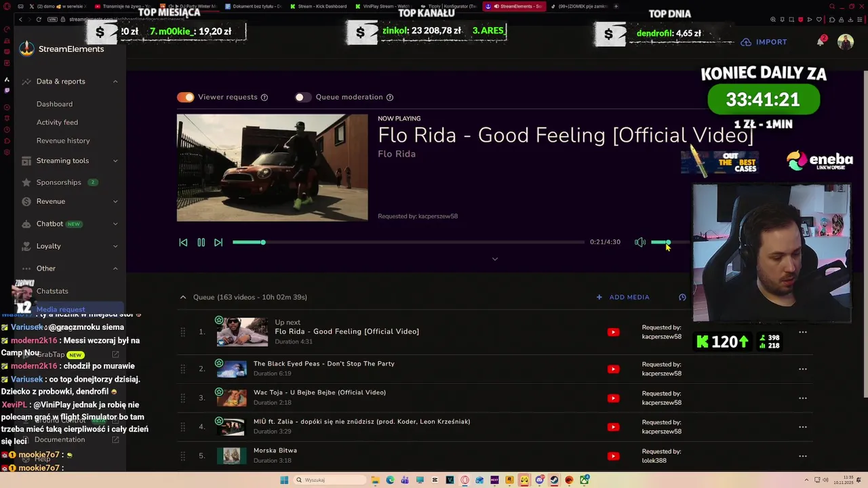Click Morska Bitwa queue thumbnail
The height and width of the screenshot is (488, 868).
pos(231,455)
